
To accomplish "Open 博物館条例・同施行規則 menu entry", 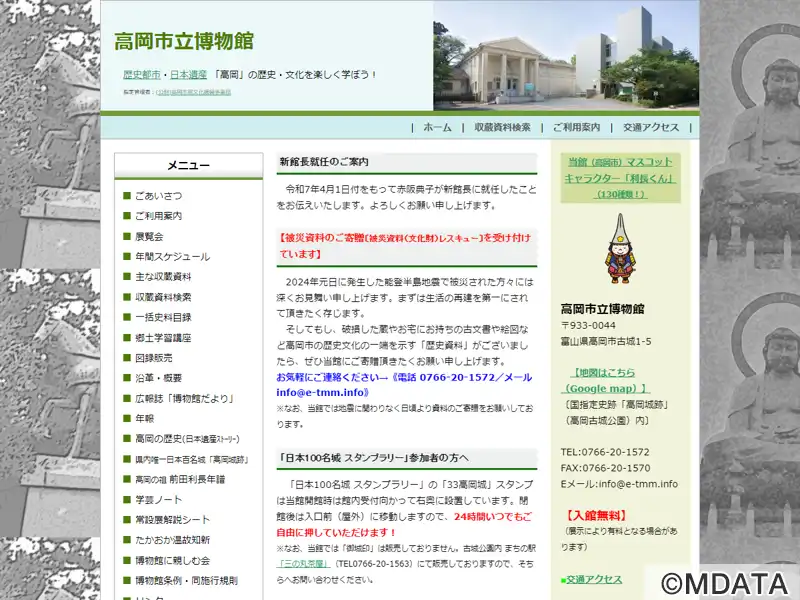I will pos(186,581).
